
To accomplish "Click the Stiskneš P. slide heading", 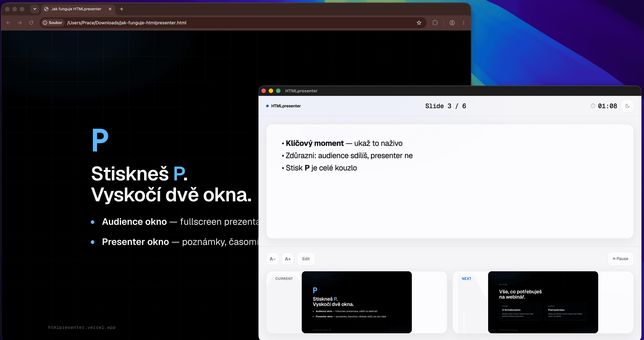I will (139, 173).
